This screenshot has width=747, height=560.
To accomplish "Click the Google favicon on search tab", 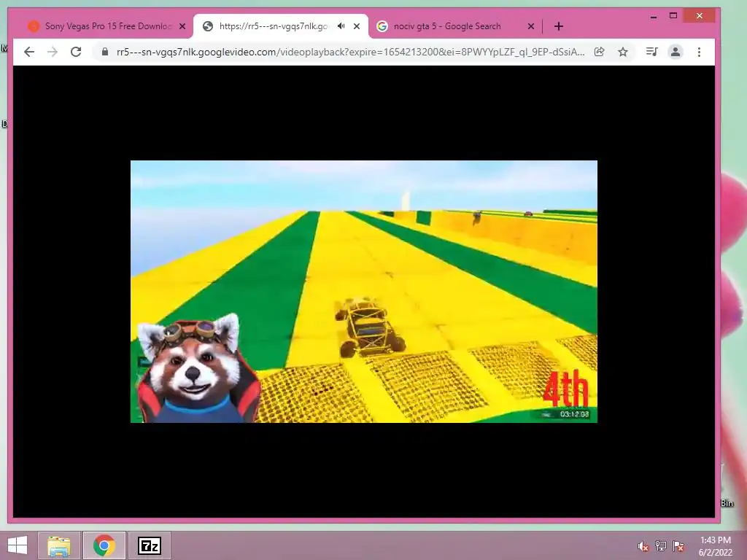I will 382,26.
